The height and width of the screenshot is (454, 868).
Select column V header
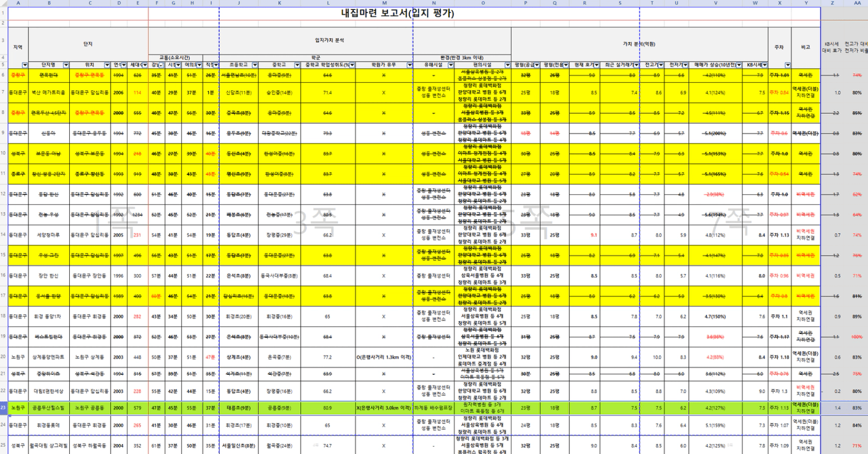tap(715, 3)
